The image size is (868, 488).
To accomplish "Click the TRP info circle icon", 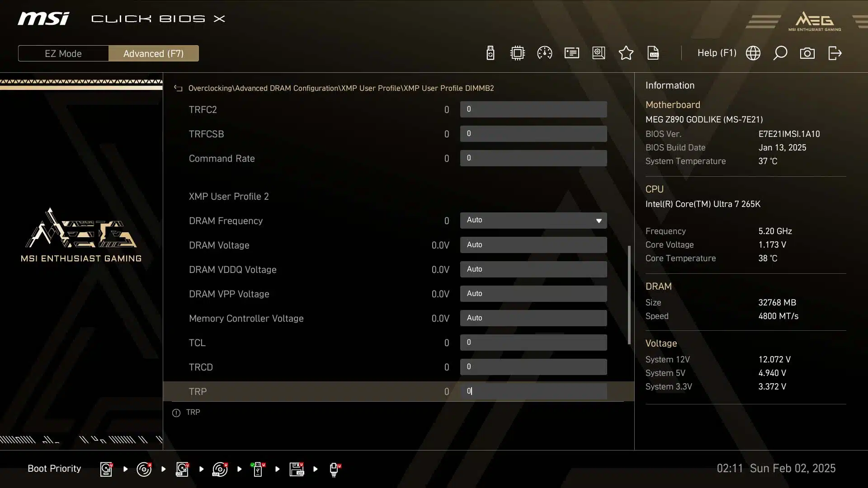I will (x=176, y=413).
